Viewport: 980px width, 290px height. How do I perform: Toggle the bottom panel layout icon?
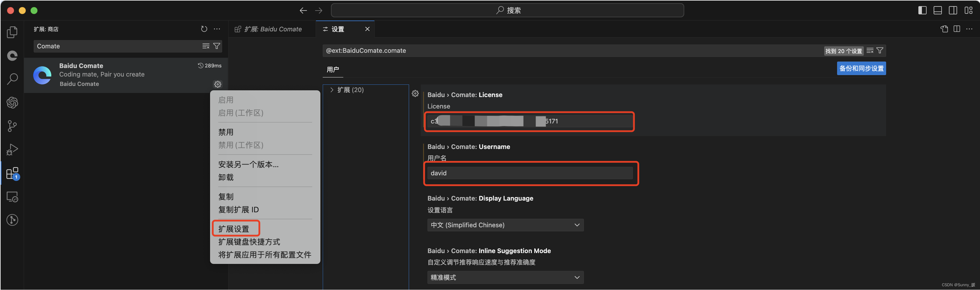click(x=938, y=10)
